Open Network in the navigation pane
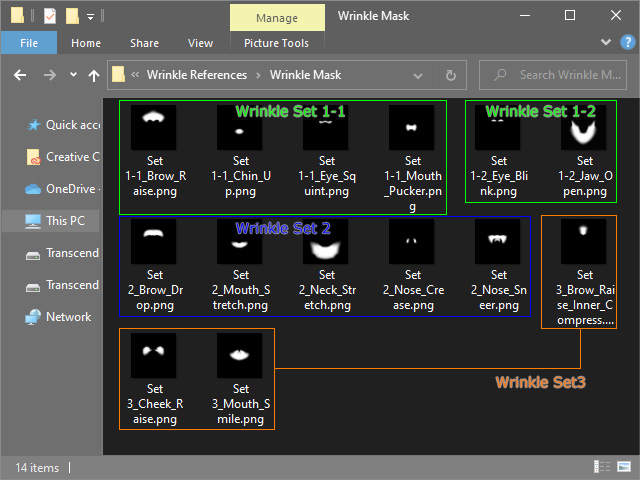This screenshot has width=640, height=480. [66, 317]
